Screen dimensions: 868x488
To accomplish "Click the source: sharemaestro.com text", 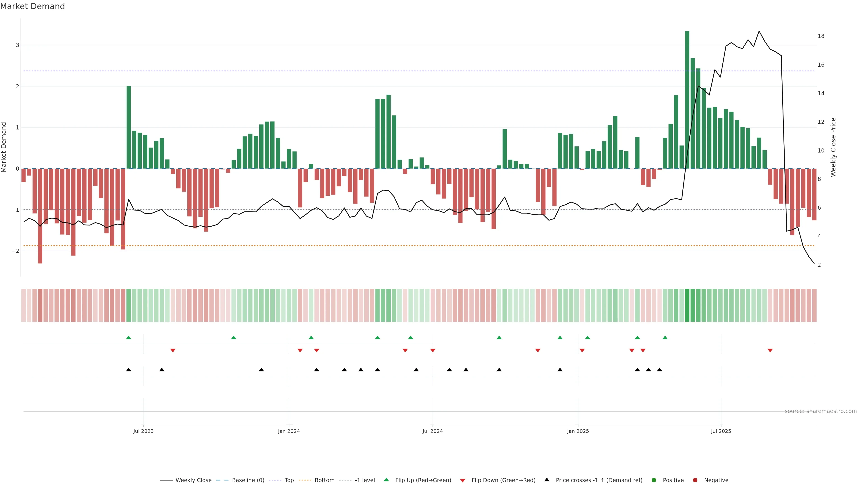I will (x=821, y=411).
